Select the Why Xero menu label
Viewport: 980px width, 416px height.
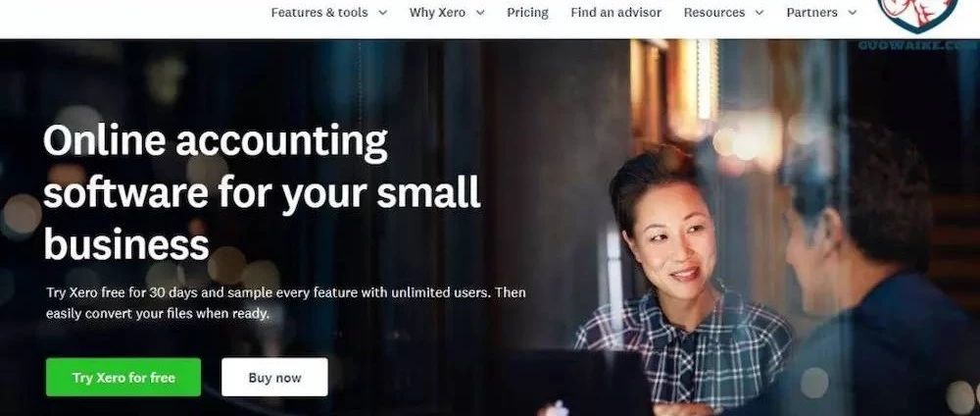pyautogui.click(x=437, y=13)
